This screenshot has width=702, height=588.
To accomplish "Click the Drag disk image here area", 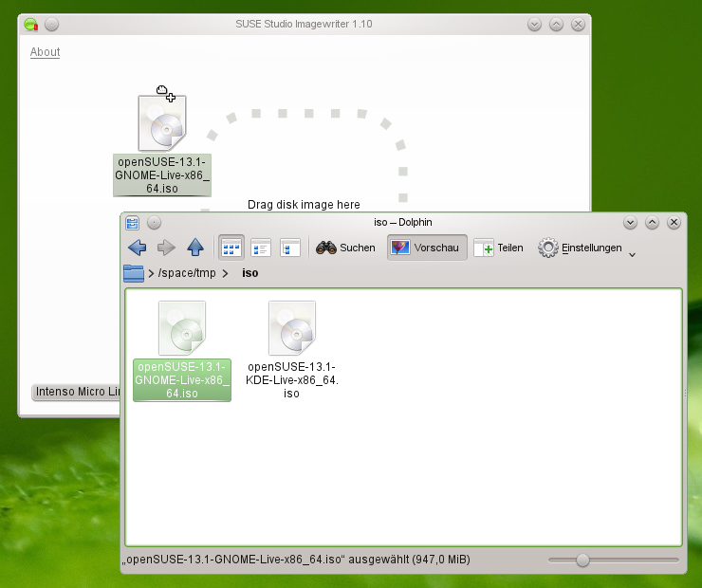I will 304,205.
